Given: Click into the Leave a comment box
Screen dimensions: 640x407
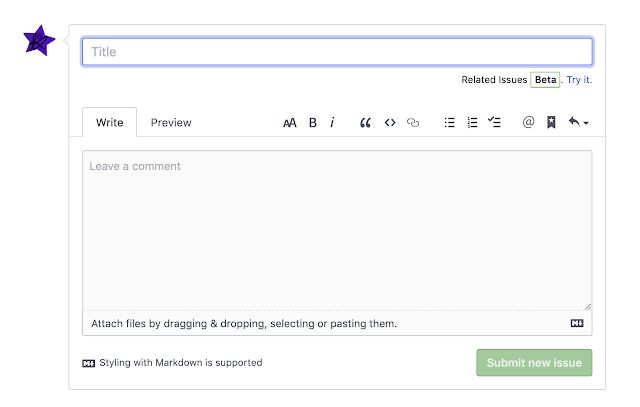Looking at the screenshot, I should (x=337, y=230).
